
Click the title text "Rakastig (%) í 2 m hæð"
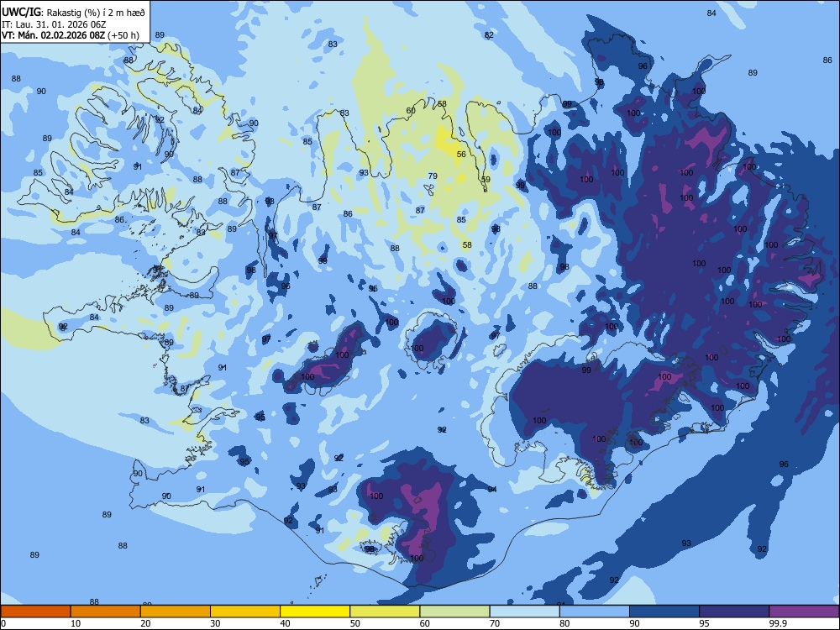(96, 12)
